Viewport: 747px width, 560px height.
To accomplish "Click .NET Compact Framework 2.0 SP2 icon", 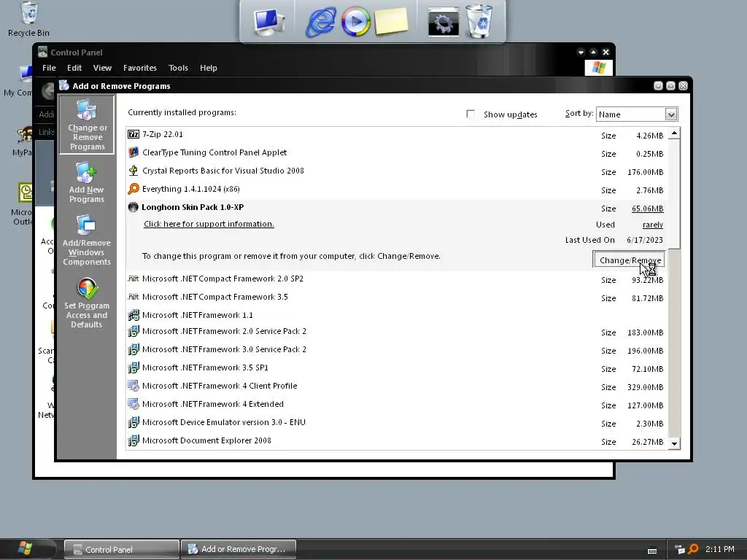I will (133, 279).
